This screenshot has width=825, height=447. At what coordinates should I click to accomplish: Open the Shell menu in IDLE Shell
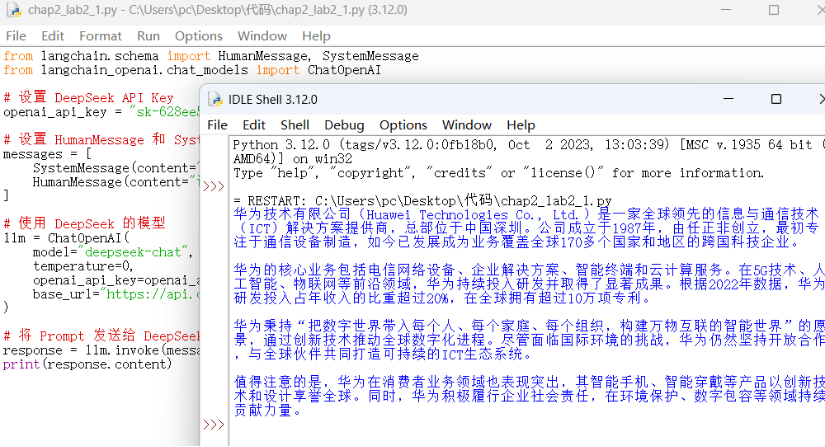click(x=294, y=125)
